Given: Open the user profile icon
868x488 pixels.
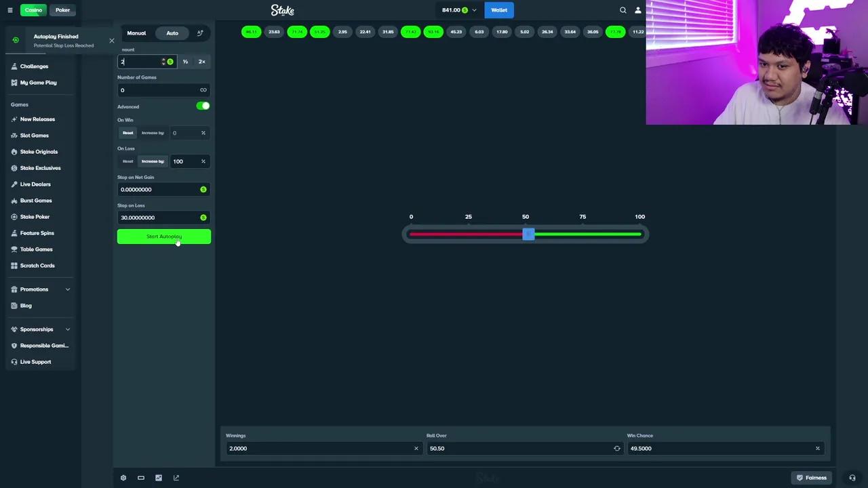Looking at the screenshot, I should tap(637, 10).
